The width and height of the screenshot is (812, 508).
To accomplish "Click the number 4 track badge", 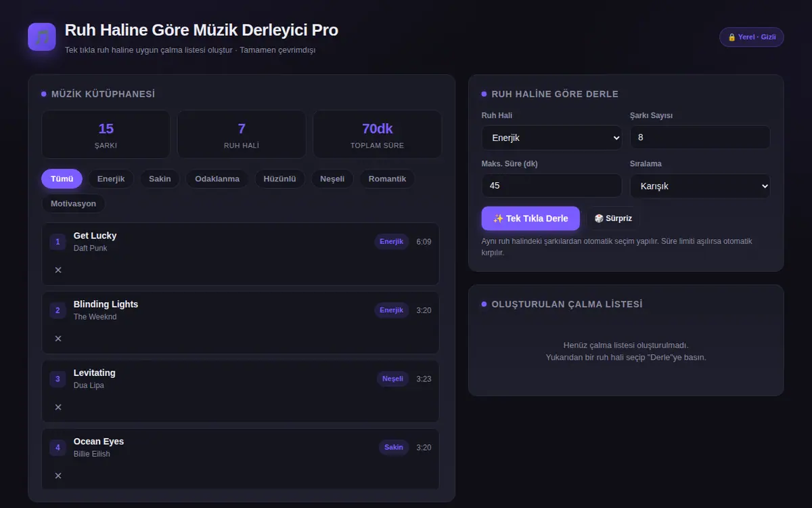I will click(x=58, y=447).
